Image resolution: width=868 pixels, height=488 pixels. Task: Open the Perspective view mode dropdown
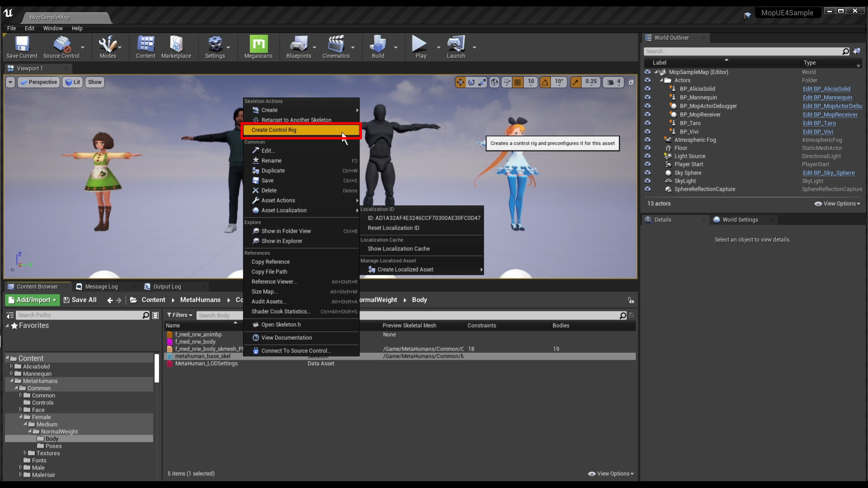(39, 82)
